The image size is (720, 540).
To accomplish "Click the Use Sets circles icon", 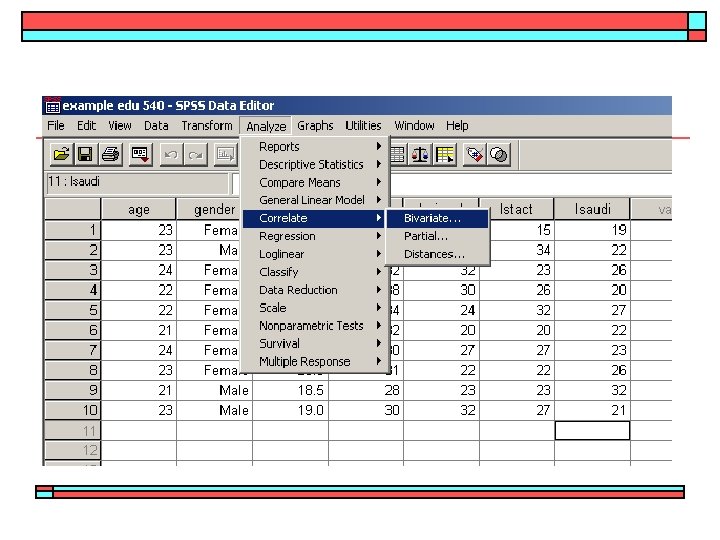I will (x=499, y=155).
